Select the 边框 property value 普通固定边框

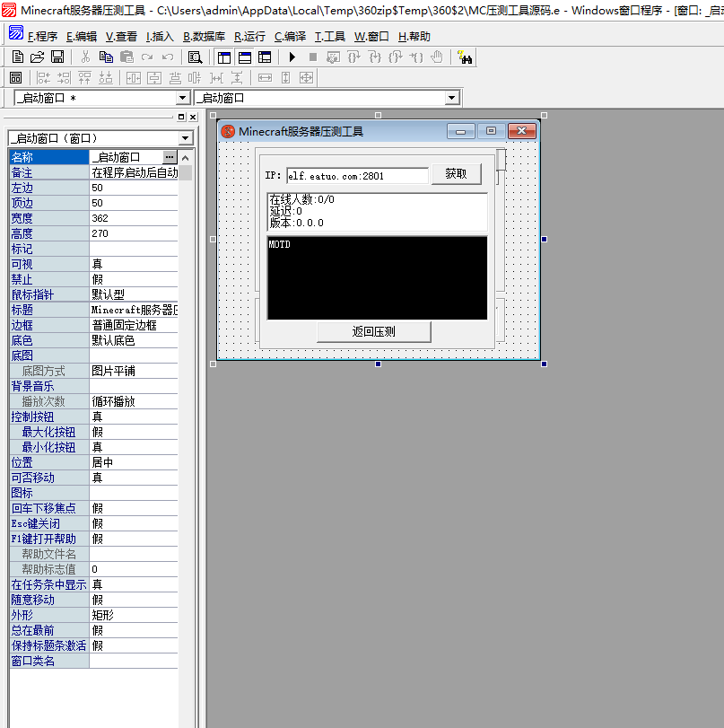(134, 325)
